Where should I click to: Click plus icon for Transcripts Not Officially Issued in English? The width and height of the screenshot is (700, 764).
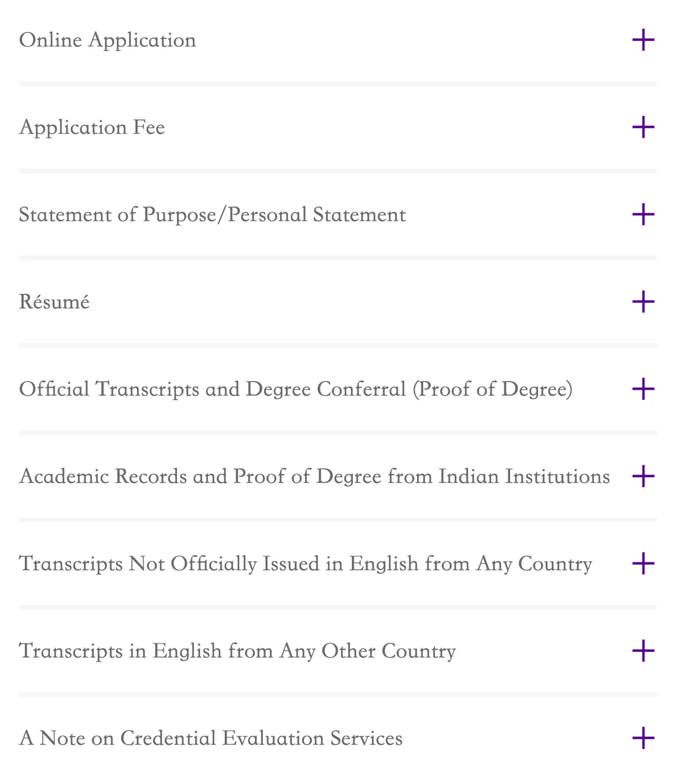tap(643, 563)
